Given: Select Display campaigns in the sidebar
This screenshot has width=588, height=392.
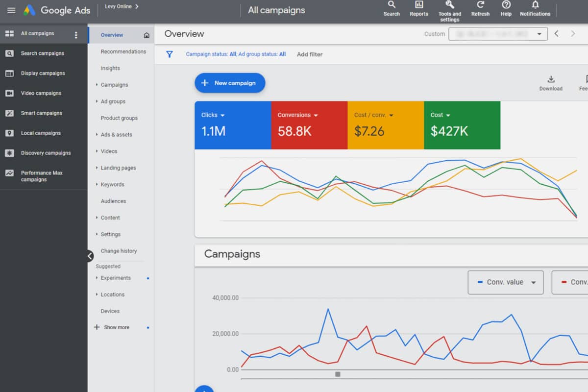Looking at the screenshot, I should [42, 73].
